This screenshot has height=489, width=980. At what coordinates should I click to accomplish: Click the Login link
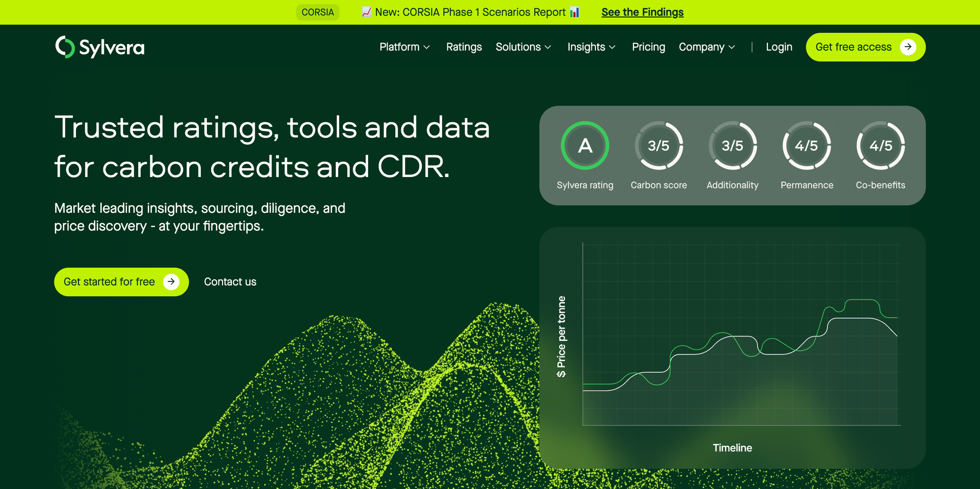[779, 47]
